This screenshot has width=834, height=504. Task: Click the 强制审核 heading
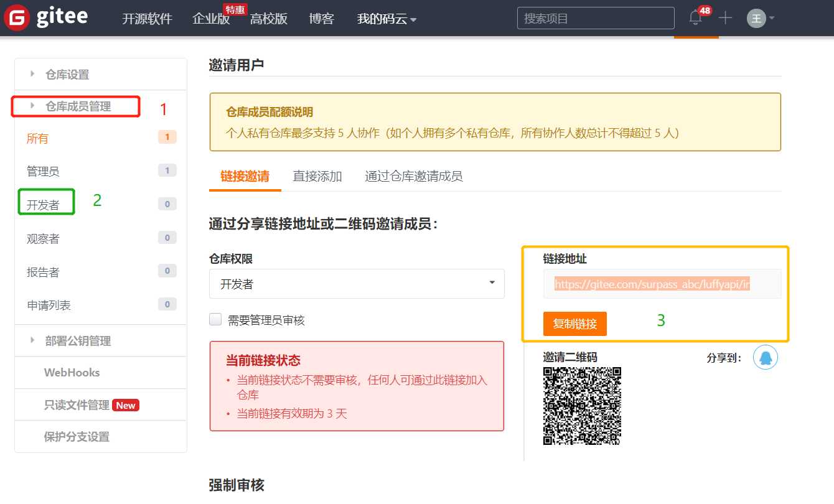click(x=237, y=485)
